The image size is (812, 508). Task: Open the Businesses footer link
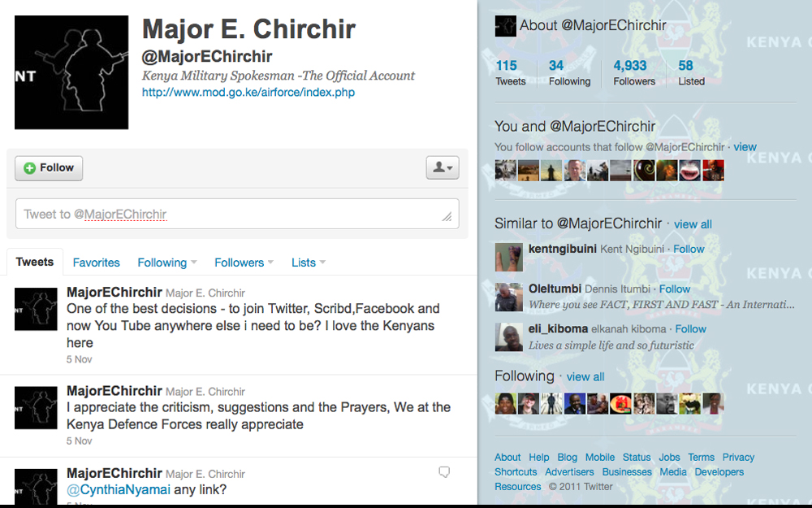pos(627,471)
